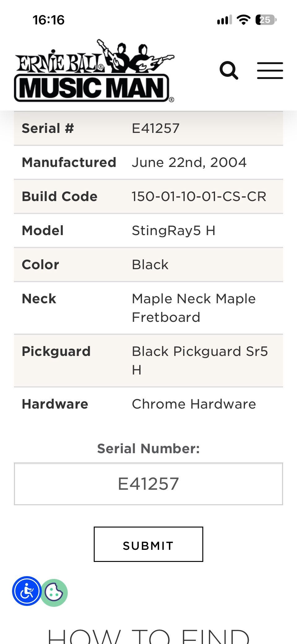
Task: Tap the Color row Black value
Action: tap(150, 265)
